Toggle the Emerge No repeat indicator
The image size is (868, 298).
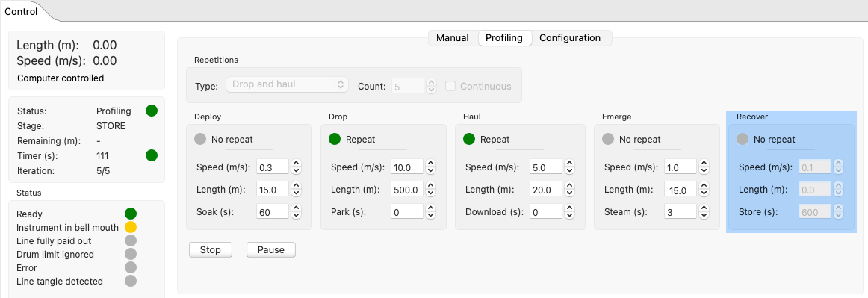point(608,139)
